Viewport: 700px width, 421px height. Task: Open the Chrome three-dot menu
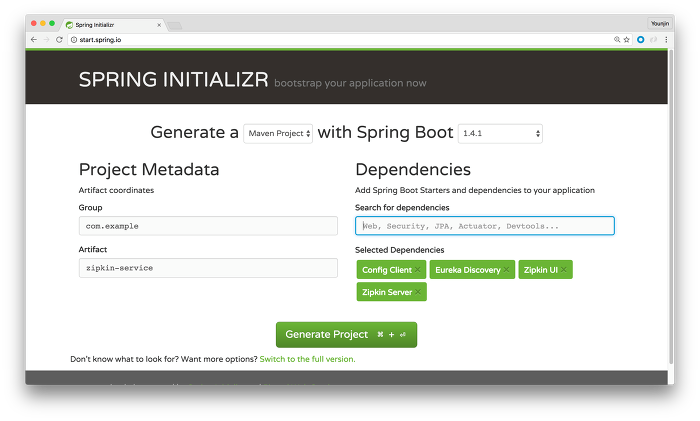point(666,39)
